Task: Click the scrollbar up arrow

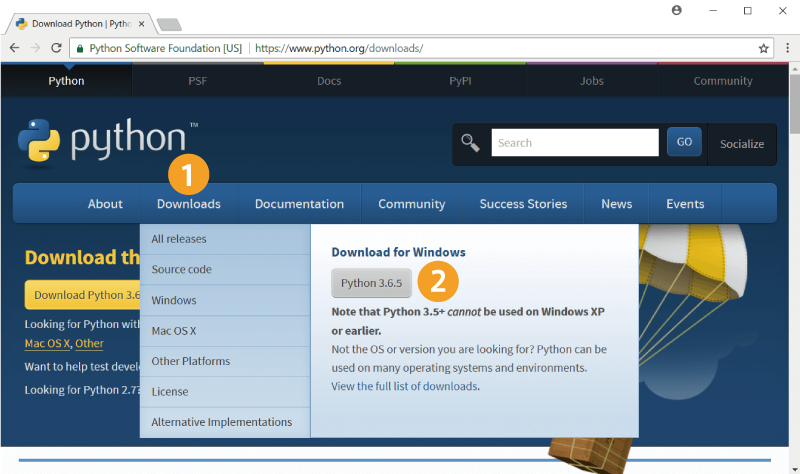Action: [794, 68]
